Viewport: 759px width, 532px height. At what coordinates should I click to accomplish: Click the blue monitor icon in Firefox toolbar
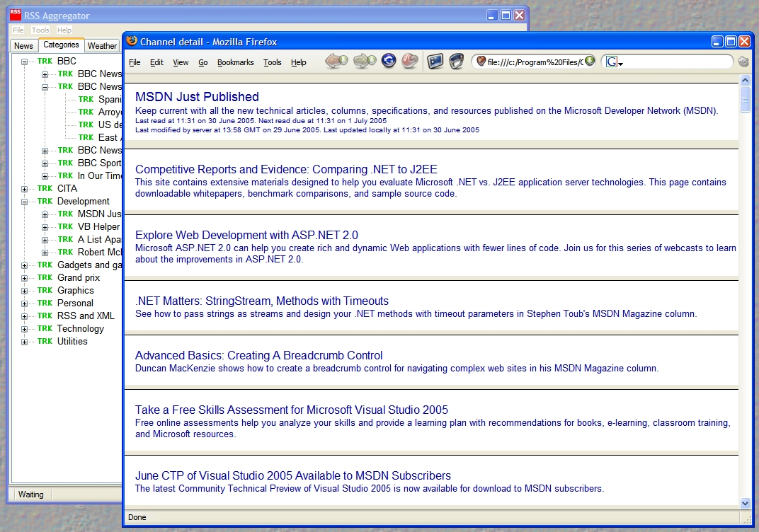435,62
